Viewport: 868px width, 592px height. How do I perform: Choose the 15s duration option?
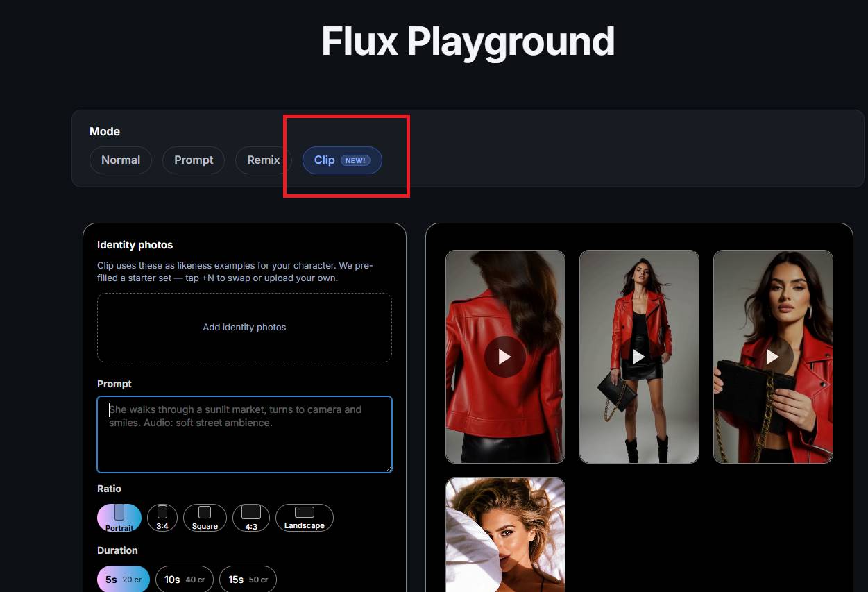(248, 580)
